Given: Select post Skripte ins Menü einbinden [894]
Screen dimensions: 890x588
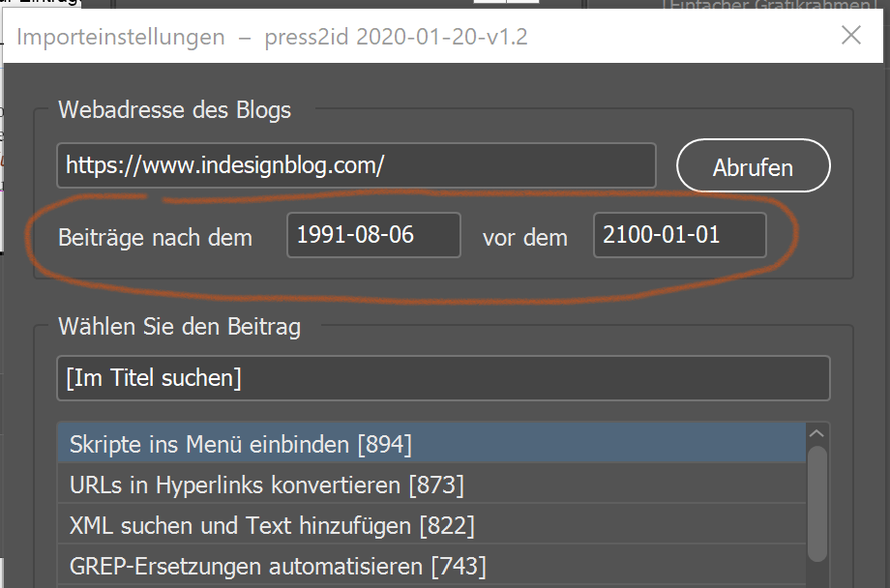Looking at the screenshot, I should click(431, 444).
